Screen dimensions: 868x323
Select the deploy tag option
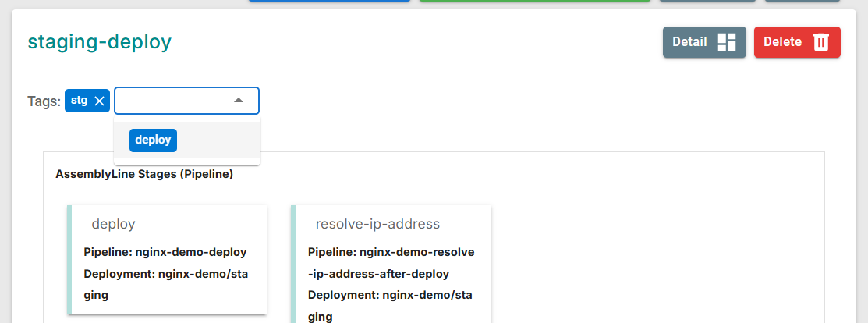pyautogui.click(x=153, y=140)
